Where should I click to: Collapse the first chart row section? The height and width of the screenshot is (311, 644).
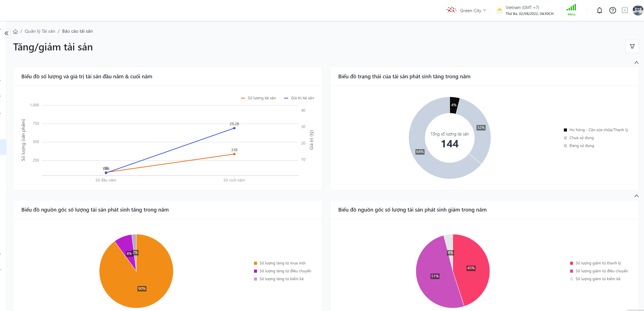636,63
